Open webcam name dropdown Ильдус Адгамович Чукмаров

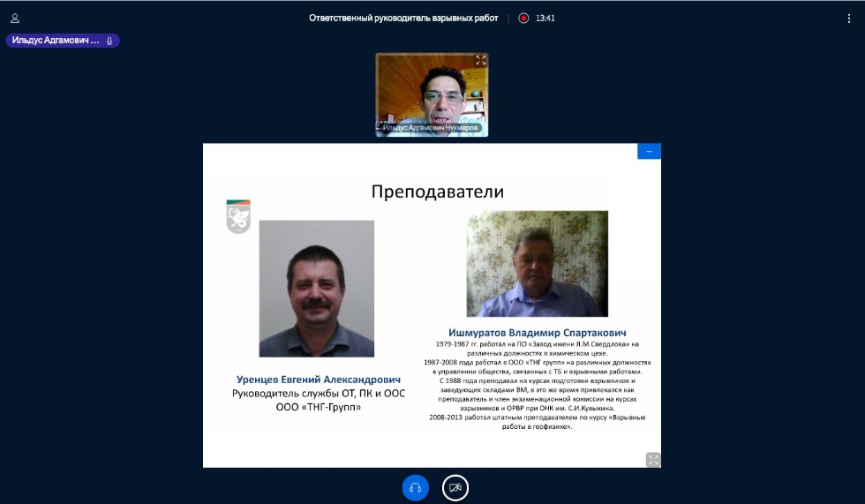(431, 128)
